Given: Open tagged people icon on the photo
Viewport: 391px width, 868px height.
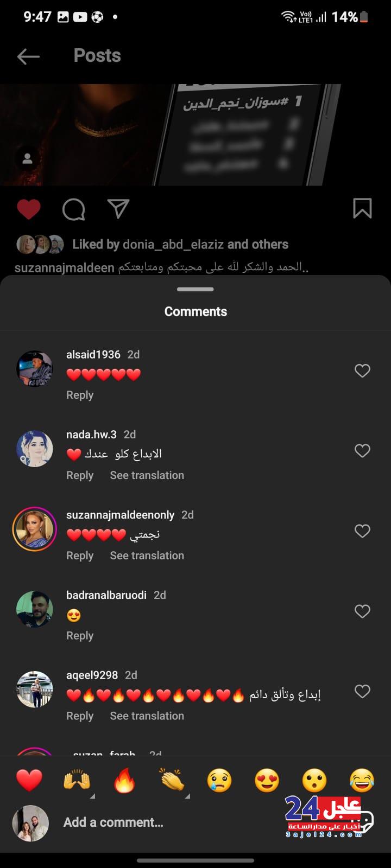Looking at the screenshot, I should point(27,159).
